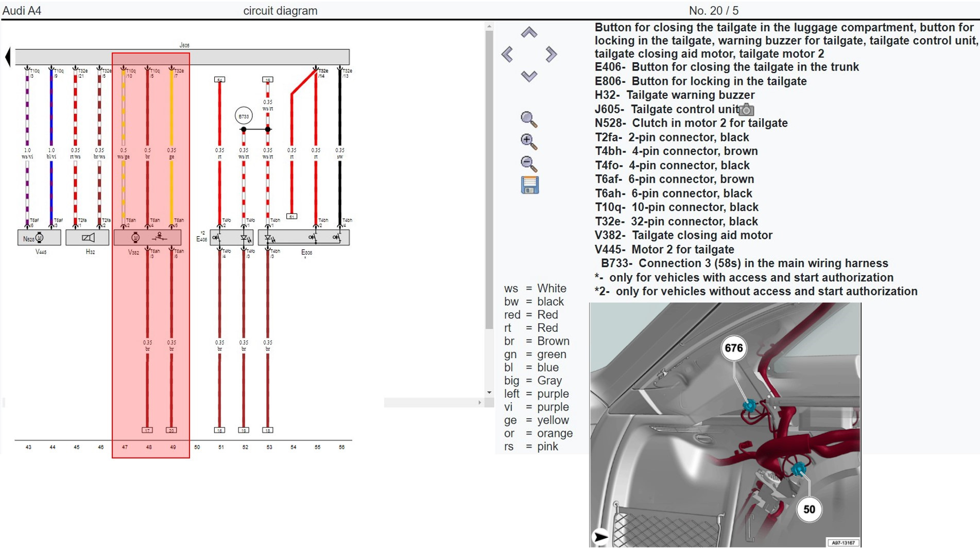Click the vertical scrollbar of diagram
The height and width of the screenshot is (549, 980).
(x=489, y=180)
